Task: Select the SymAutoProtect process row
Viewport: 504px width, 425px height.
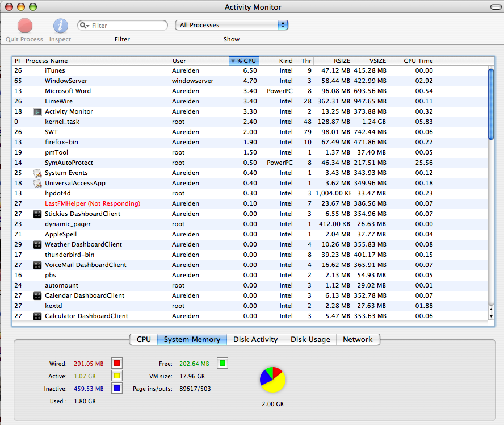Action: 250,163
